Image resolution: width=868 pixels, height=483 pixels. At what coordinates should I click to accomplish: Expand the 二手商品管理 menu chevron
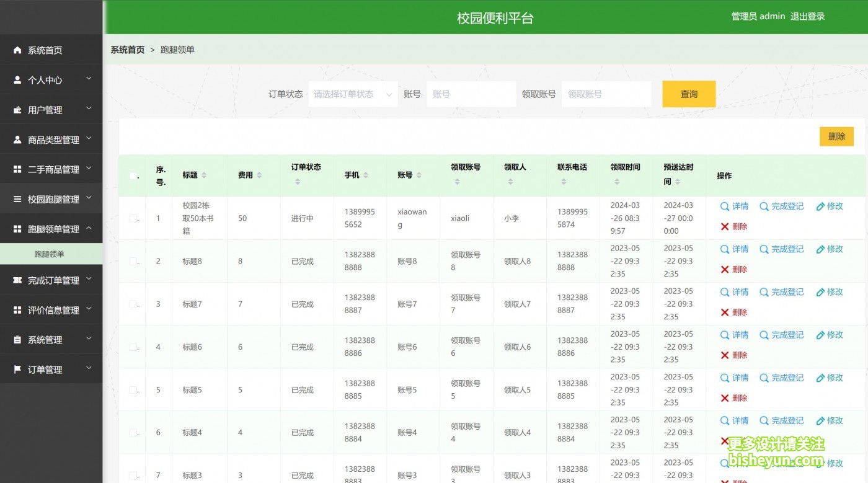89,168
